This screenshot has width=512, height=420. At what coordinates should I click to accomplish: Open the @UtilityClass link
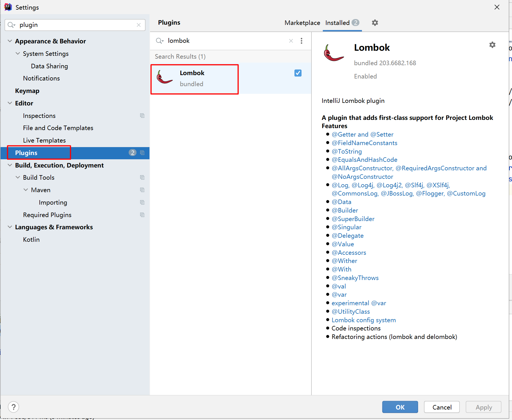(x=351, y=311)
